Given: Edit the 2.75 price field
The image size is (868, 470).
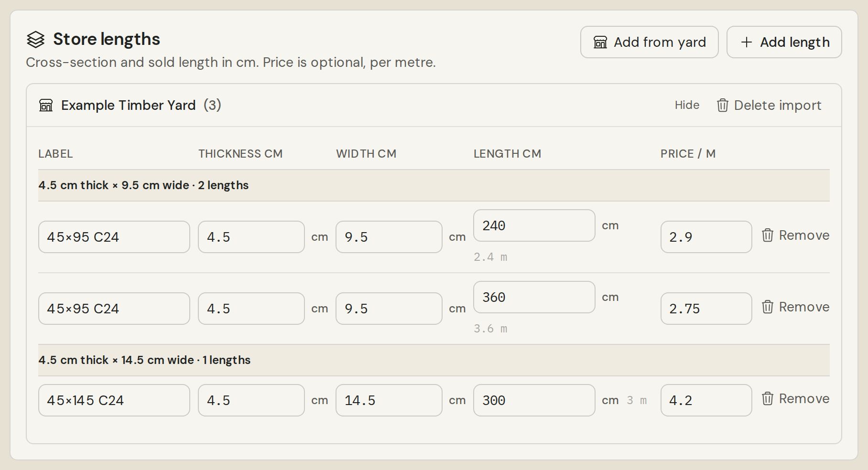Looking at the screenshot, I should (x=706, y=309).
